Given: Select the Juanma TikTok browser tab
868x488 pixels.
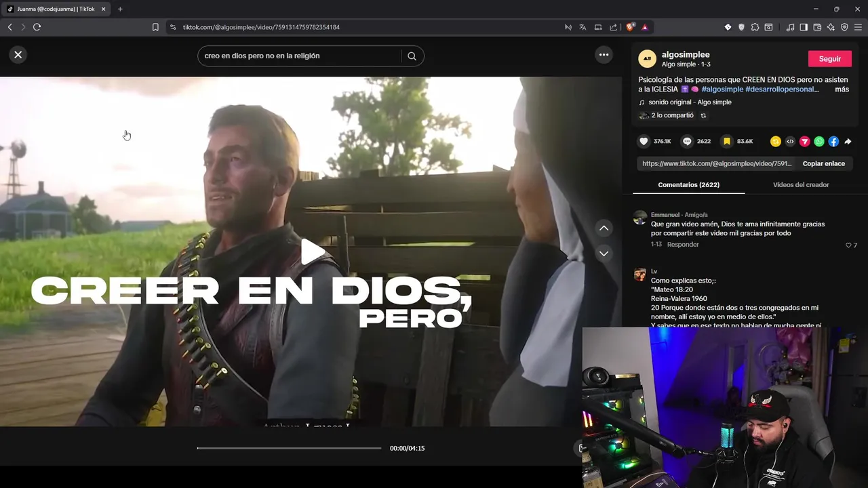Looking at the screenshot, I should pos(56,9).
